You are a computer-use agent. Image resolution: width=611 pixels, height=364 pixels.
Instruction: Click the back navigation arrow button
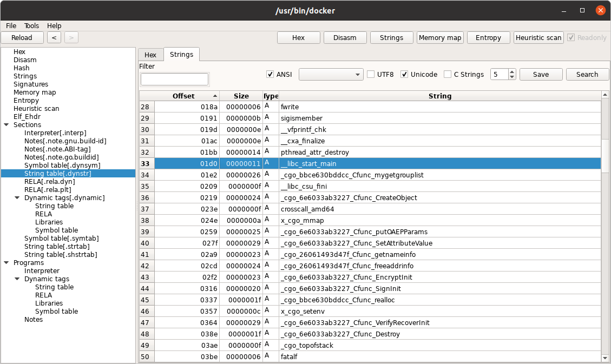tap(54, 38)
